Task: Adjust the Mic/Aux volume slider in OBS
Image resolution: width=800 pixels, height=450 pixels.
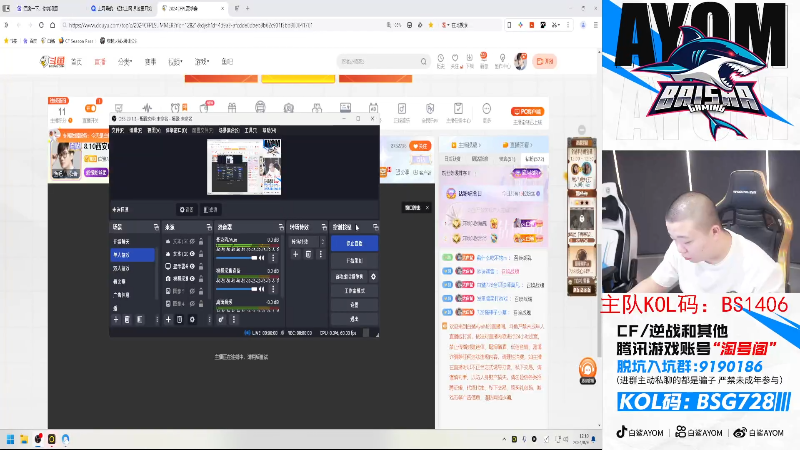Action: (x=237, y=258)
